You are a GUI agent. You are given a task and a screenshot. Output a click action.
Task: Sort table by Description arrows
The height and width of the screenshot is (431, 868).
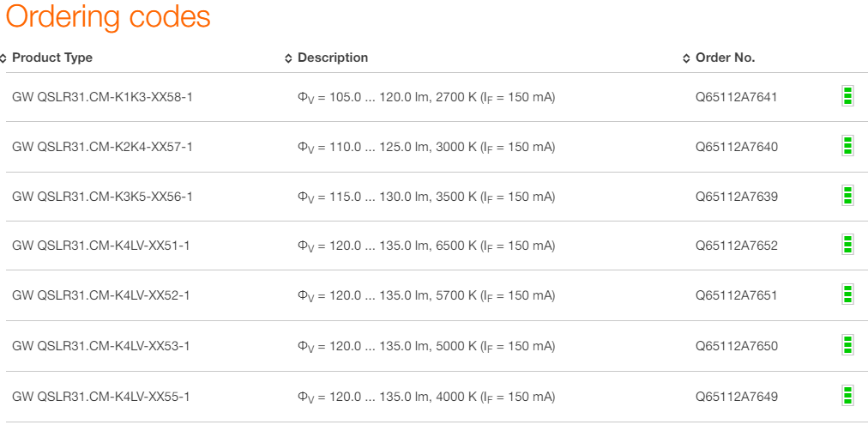(x=288, y=58)
